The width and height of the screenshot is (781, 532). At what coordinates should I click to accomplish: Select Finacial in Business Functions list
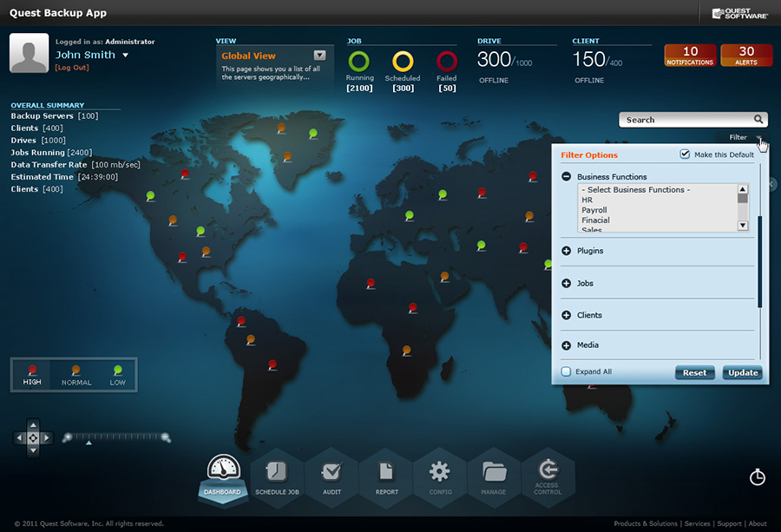pyautogui.click(x=595, y=220)
